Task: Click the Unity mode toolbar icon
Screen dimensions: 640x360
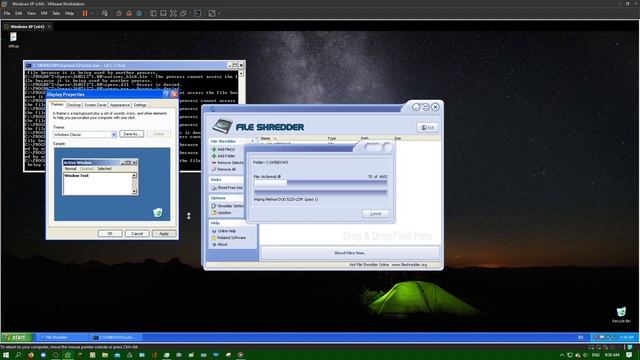Action: pos(184,13)
